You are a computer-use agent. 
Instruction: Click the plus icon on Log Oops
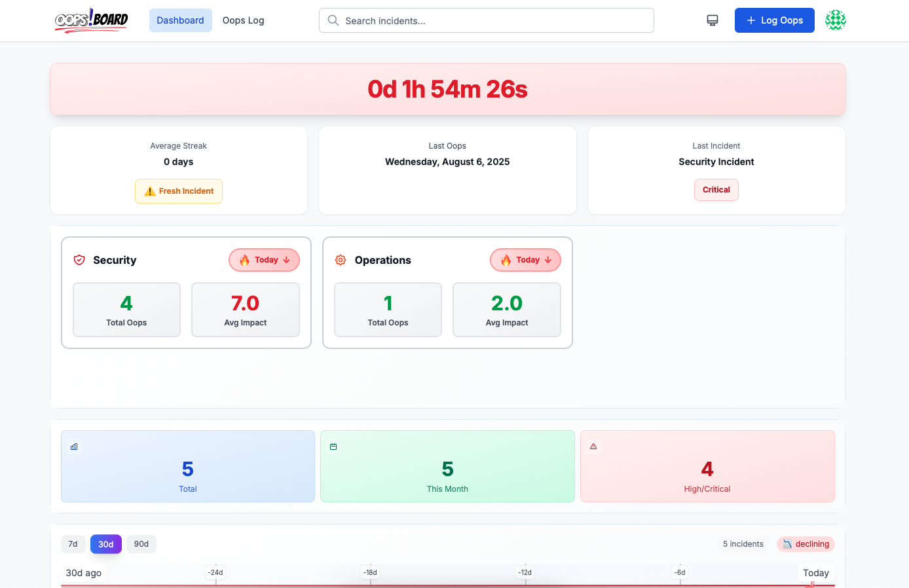[x=751, y=20]
